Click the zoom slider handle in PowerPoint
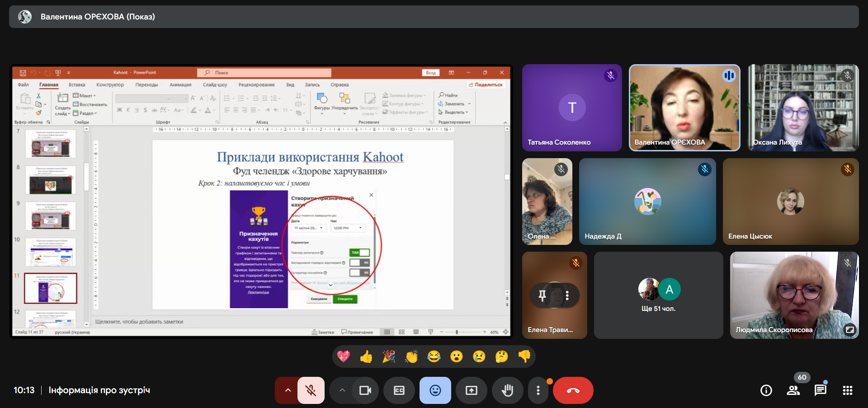Screen dimensions: 868x408 pos(457,332)
